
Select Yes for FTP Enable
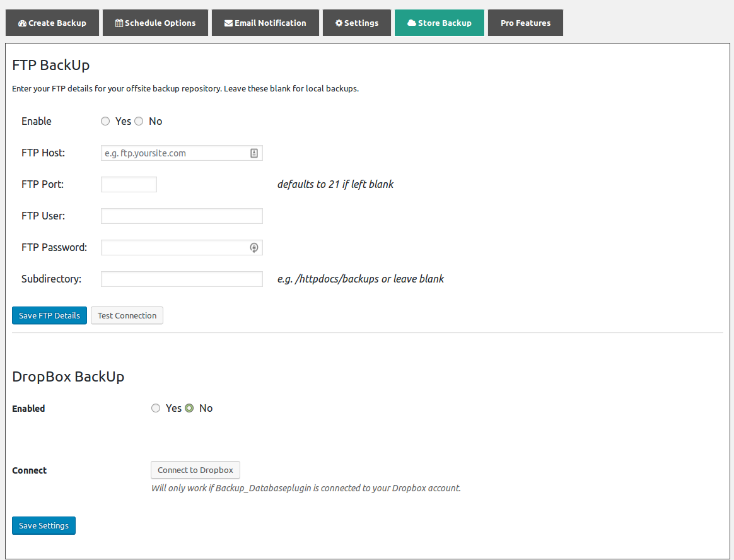pyautogui.click(x=105, y=121)
